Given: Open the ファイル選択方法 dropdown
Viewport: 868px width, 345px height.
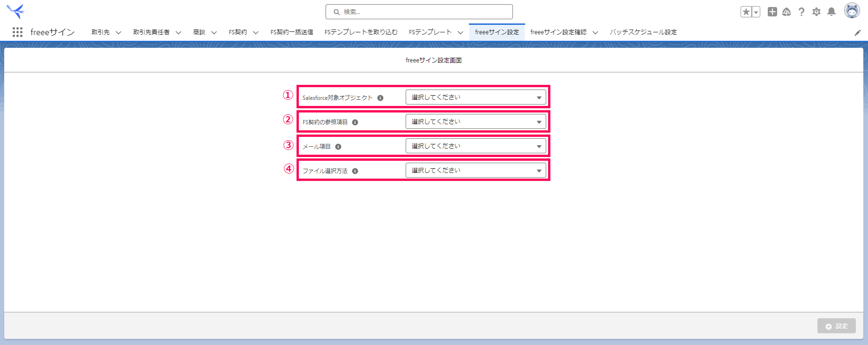Looking at the screenshot, I should [476, 170].
